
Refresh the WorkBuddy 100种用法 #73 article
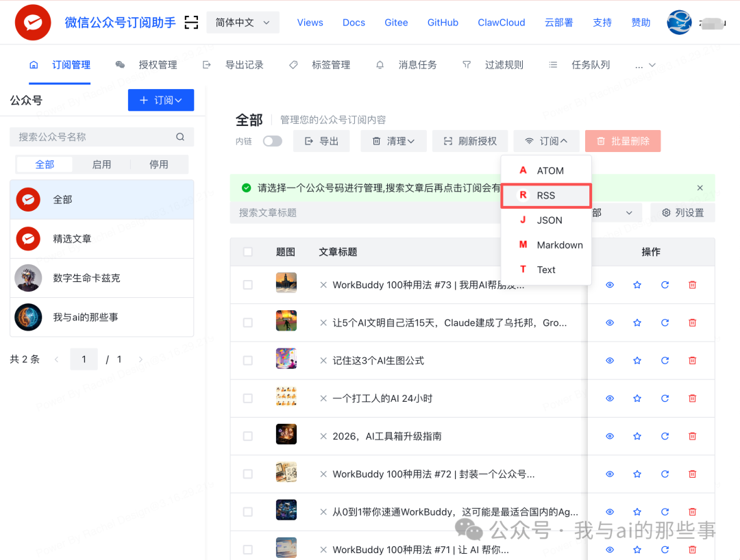point(665,285)
